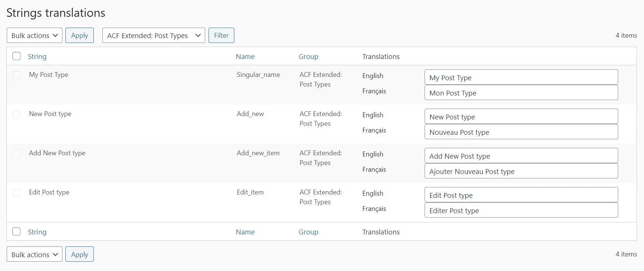Image resolution: width=644 pixels, height=271 pixels.
Task: Select the Edit Post type row checkbox
Action: (16, 192)
